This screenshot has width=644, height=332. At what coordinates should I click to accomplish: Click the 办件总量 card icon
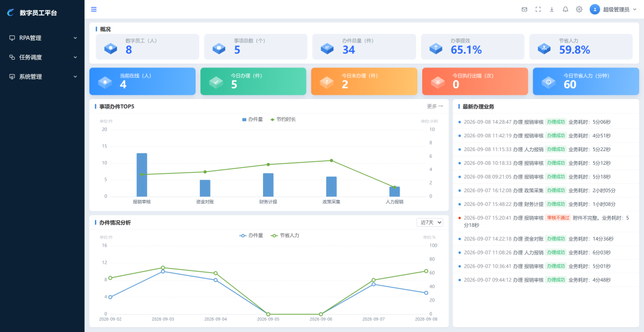[x=327, y=48]
